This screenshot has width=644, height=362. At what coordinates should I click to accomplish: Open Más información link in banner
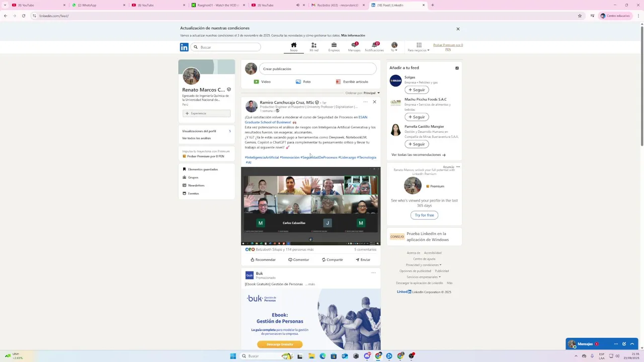coord(353,35)
